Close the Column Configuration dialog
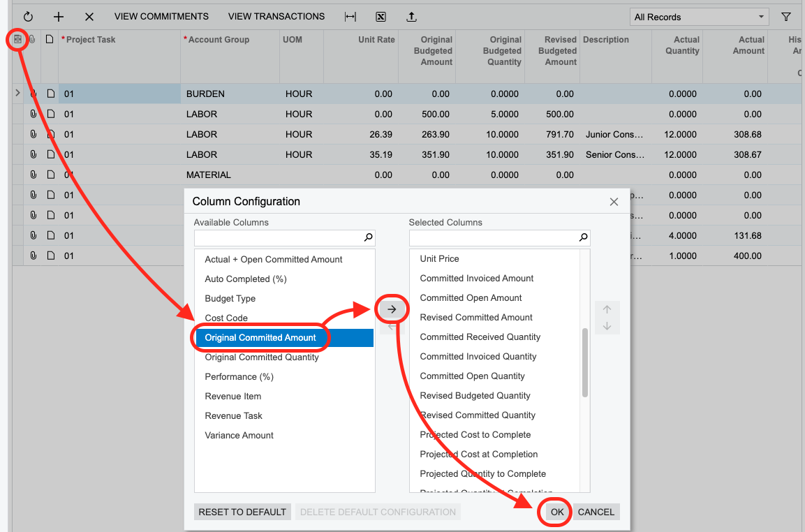The width and height of the screenshot is (805, 532). click(x=614, y=202)
